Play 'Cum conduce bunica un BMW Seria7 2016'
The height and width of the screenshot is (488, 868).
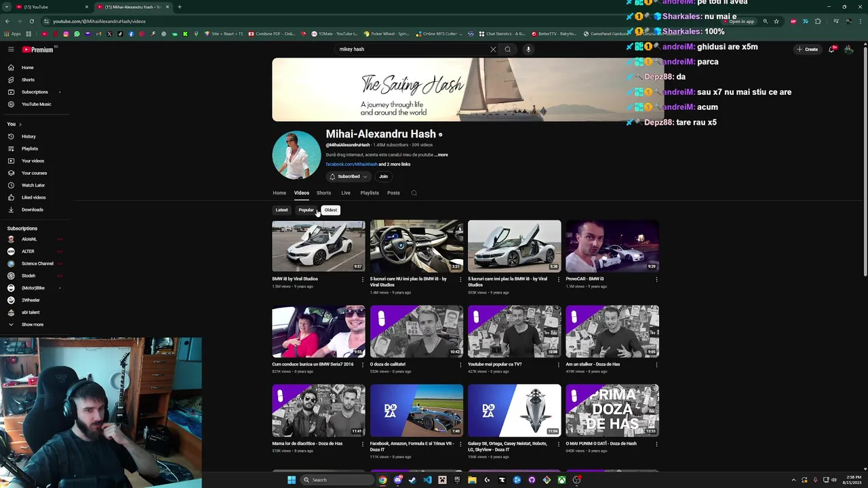[318, 331]
